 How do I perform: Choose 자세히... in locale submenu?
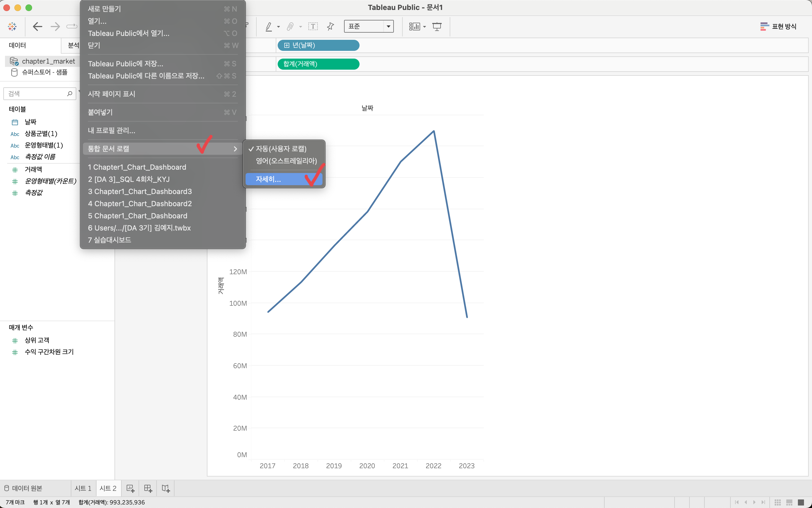[268, 179]
